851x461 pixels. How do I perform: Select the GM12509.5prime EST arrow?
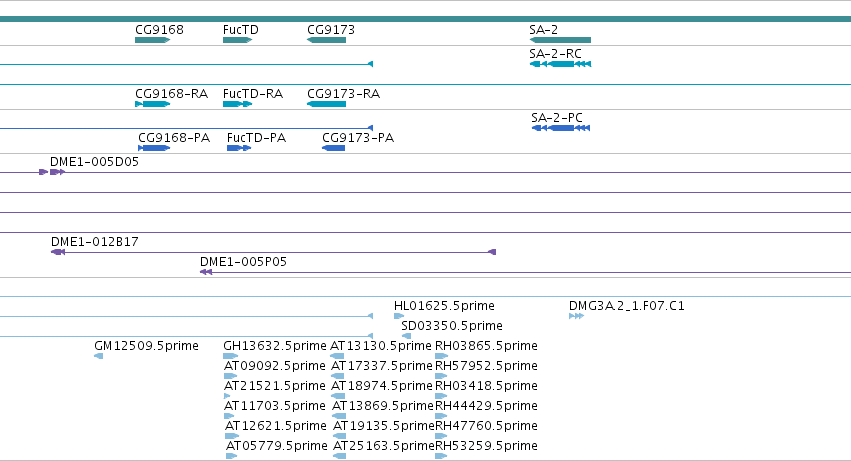(x=98, y=356)
